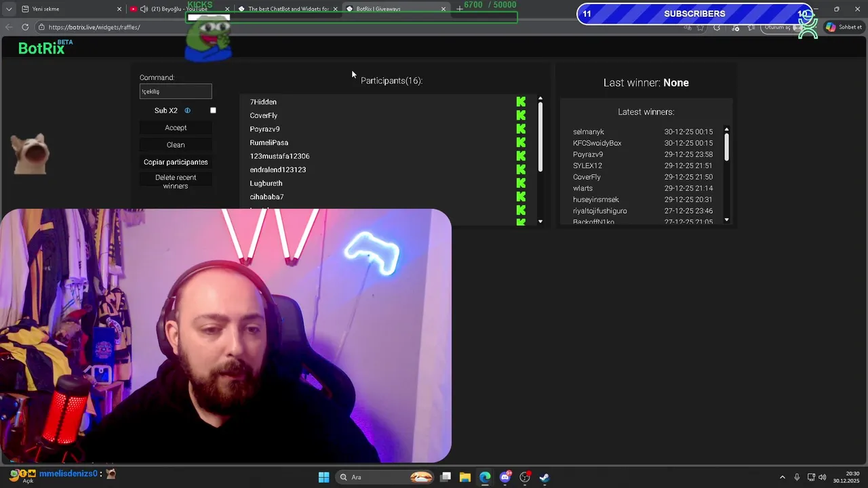Click the taskbar Ara search box

[384, 477]
